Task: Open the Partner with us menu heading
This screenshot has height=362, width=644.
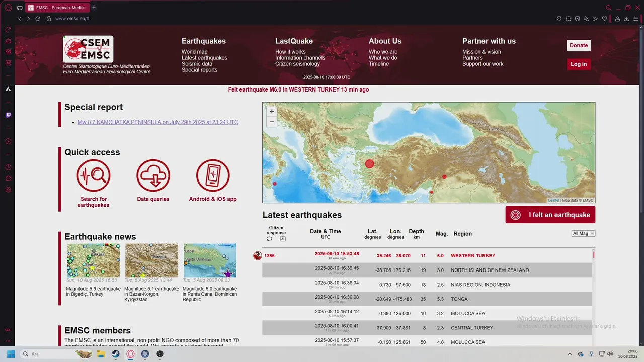Action: [489, 41]
